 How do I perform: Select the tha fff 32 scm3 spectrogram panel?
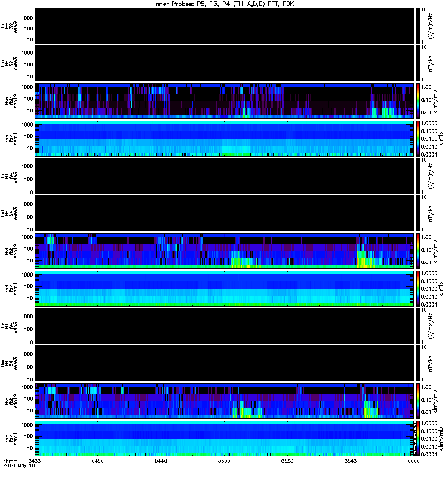point(225,63)
